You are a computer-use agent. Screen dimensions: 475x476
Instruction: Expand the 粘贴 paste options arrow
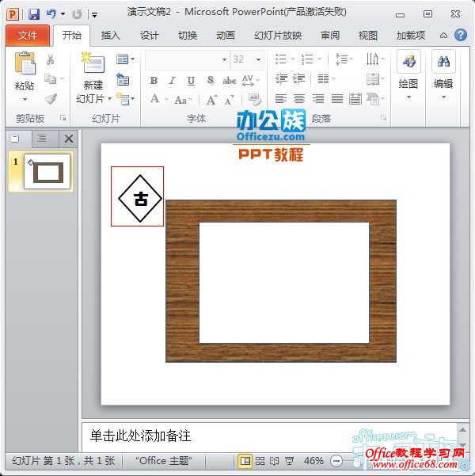(x=25, y=99)
